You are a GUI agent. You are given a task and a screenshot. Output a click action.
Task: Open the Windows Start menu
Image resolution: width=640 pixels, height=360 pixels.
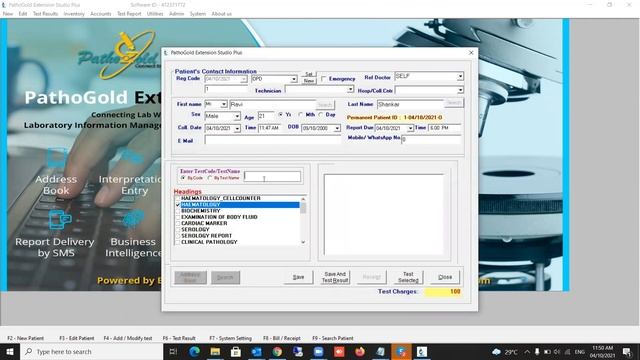[x=10, y=351]
